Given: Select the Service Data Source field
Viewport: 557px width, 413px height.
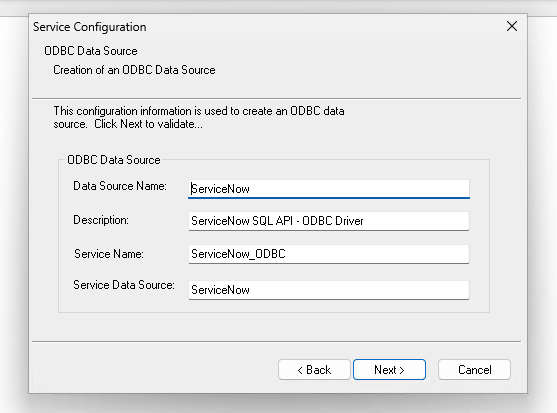Looking at the screenshot, I should [329, 290].
